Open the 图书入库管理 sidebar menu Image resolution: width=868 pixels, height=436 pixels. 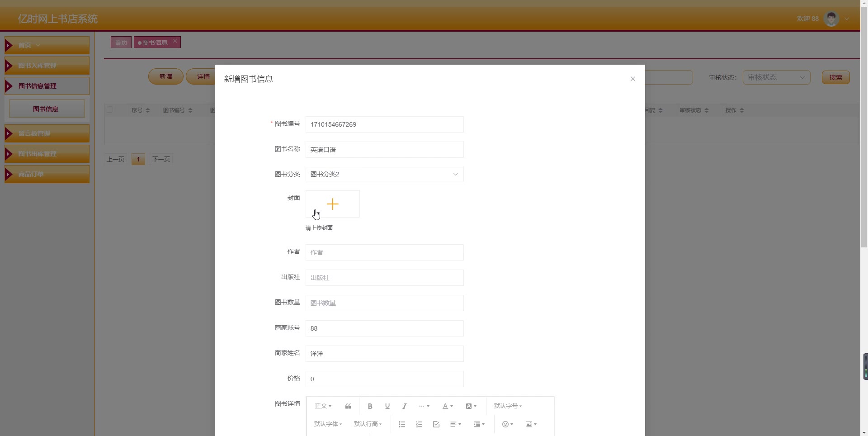tap(47, 66)
